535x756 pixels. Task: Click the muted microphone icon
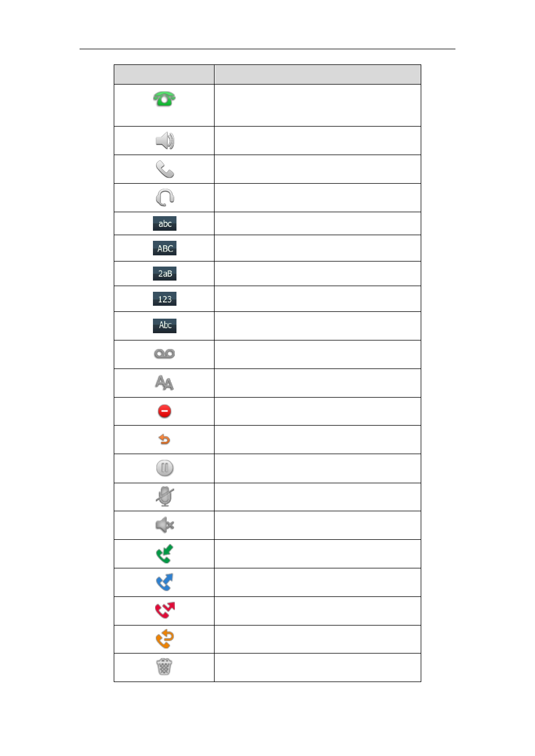point(165,497)
